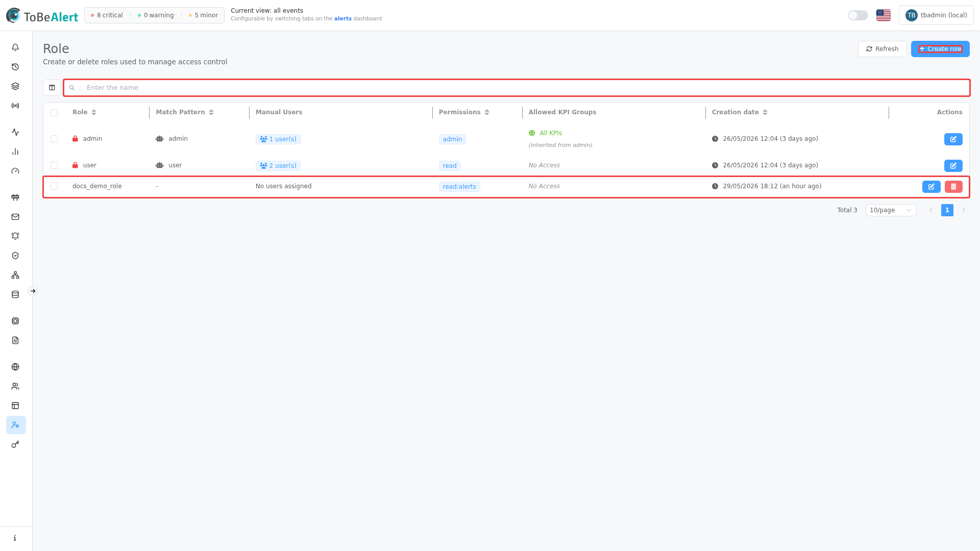This screenshot has height=551, width=980.
Task: Open the document file icon in sidebar
Action: click(x=15, y=340)
